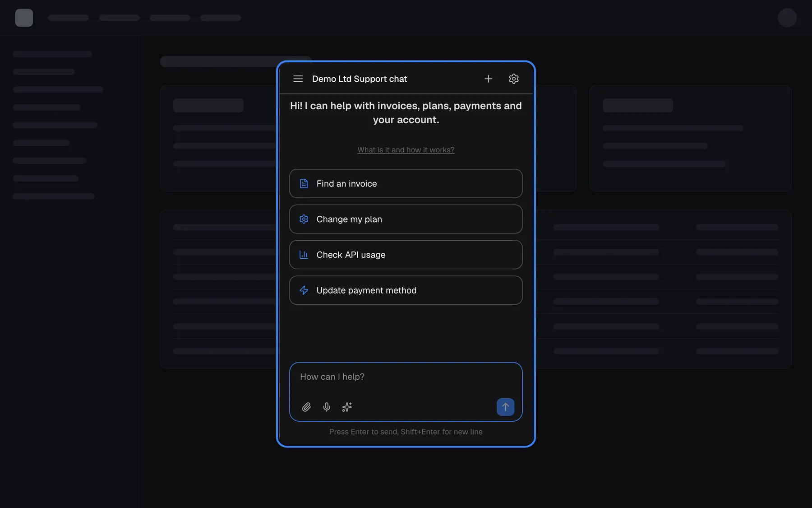Click the lightning icon beside Update payment method
Viewport: 812px width, 508px height.
pyautogui.click(x=304, y=290)
